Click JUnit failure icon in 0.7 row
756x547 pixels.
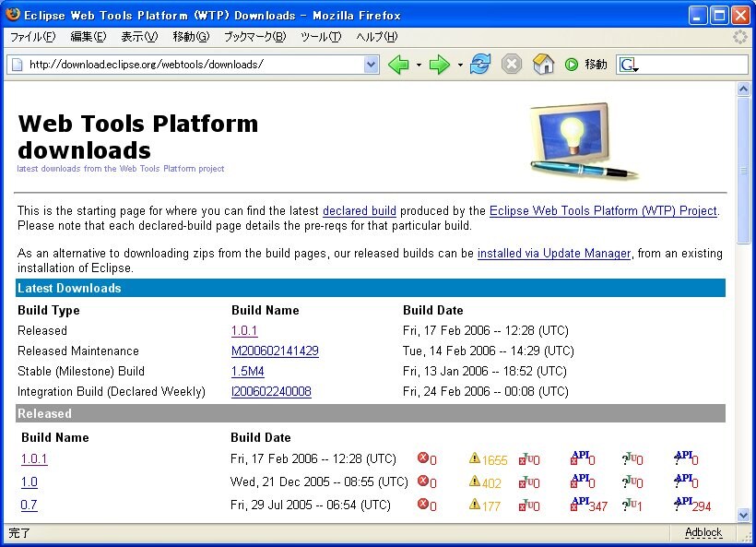526,505
